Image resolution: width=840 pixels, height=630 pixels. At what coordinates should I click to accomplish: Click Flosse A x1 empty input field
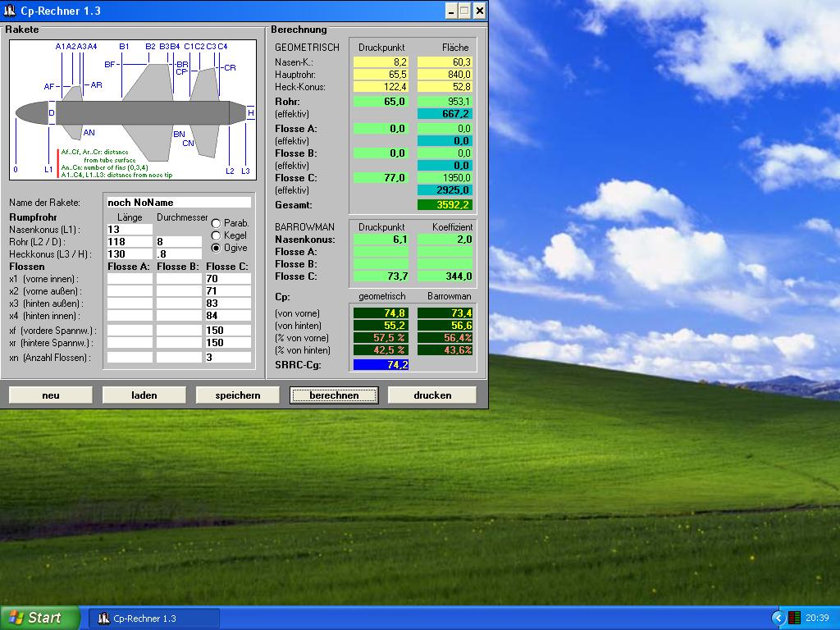pos(130,279)
